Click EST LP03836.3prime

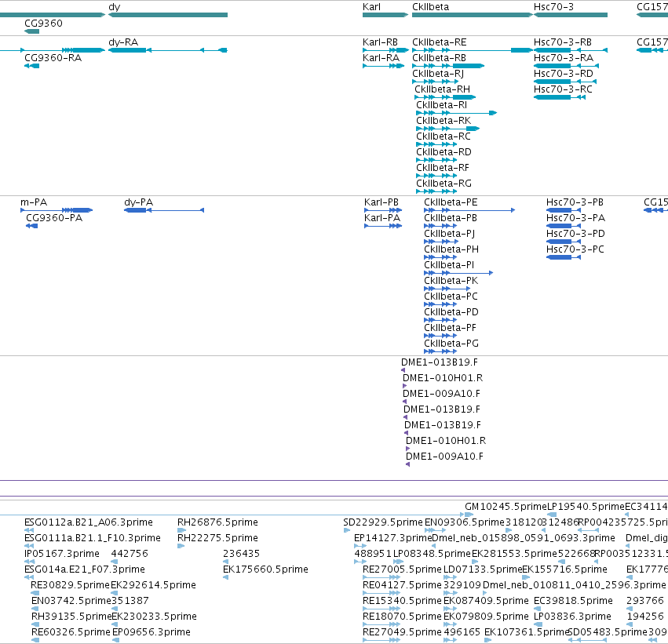click(538, 625)
